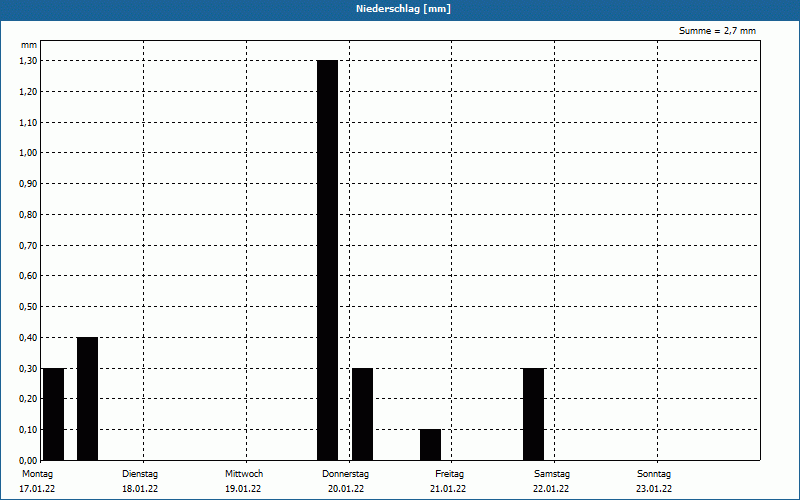Click the date 18.01.22
The width and height of the screenshot is (800, 500).
click(x=140, y=489)
